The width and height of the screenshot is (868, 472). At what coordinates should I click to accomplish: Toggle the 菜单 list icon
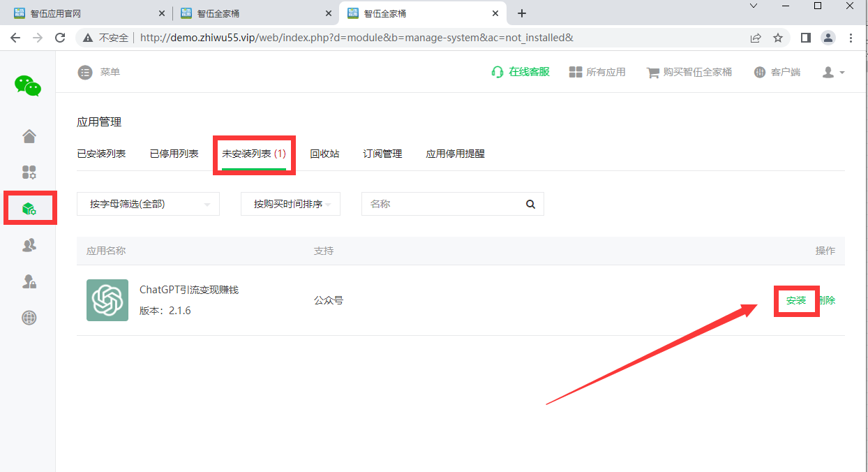[x=85, y=72]
